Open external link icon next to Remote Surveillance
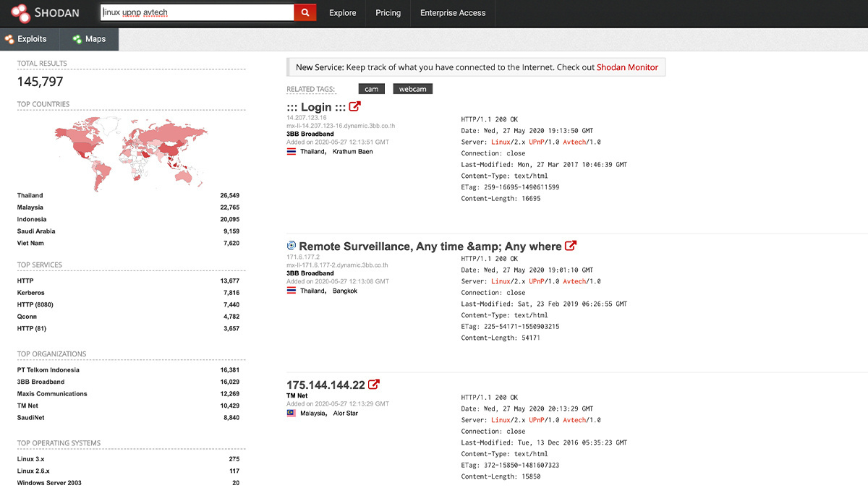 pos(570,246)
